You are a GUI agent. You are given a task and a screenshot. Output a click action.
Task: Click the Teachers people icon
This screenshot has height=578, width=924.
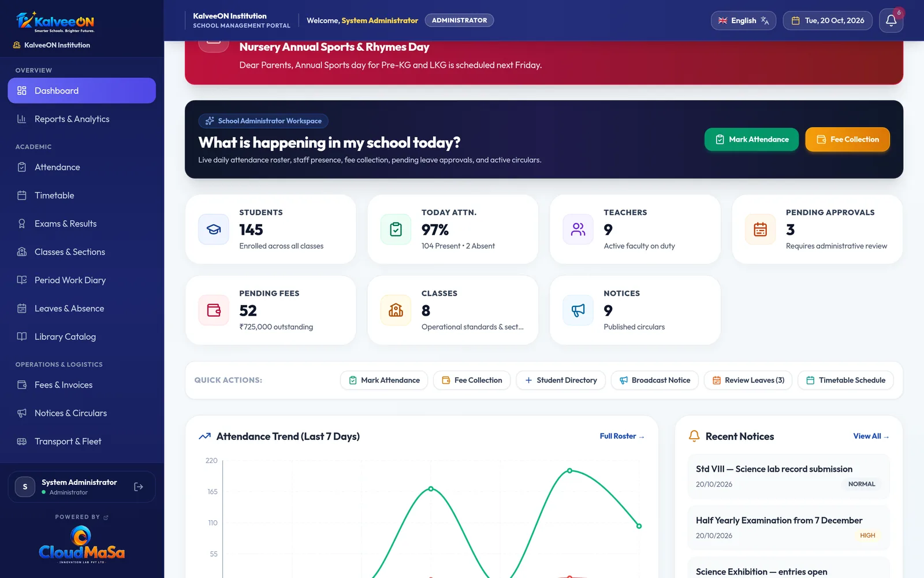tap(578, 229)
